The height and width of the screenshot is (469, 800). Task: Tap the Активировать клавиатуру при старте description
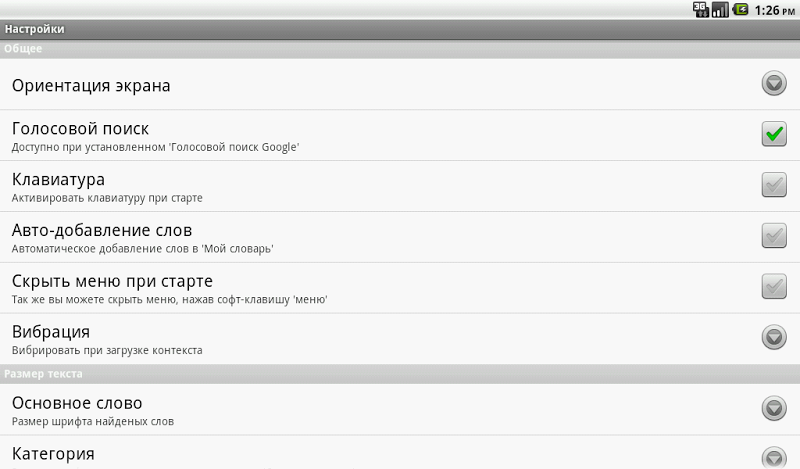[107, 198]
